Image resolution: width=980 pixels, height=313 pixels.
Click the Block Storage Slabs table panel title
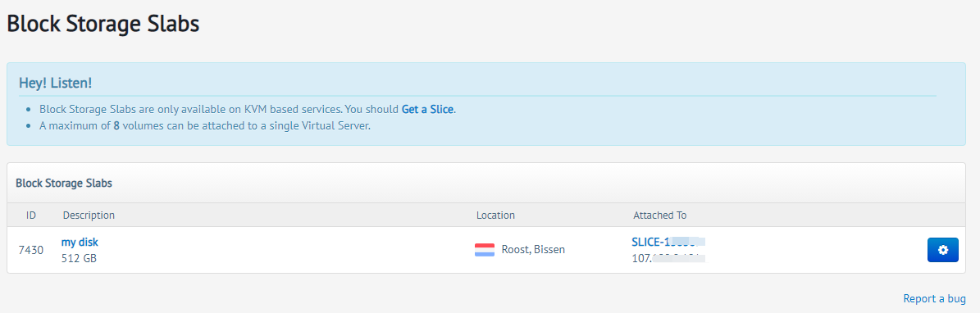point(64,183)
